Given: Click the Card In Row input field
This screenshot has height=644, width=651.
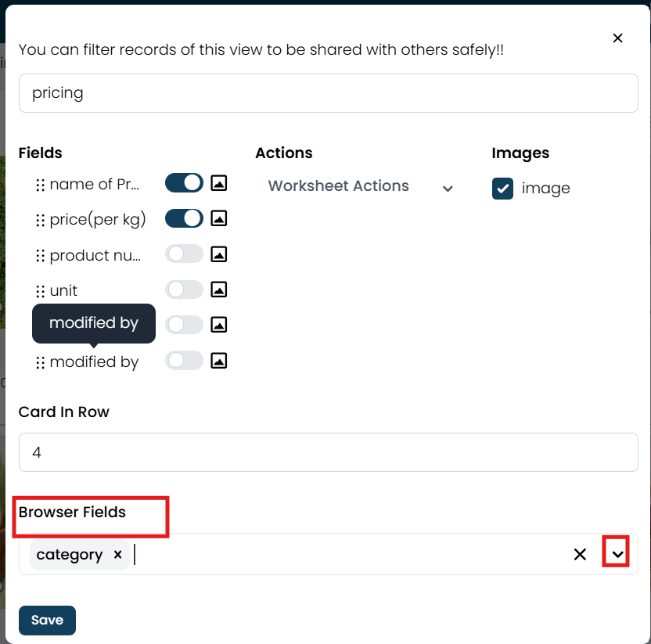Looking at the screenshot, I should [x=329, y=452].
